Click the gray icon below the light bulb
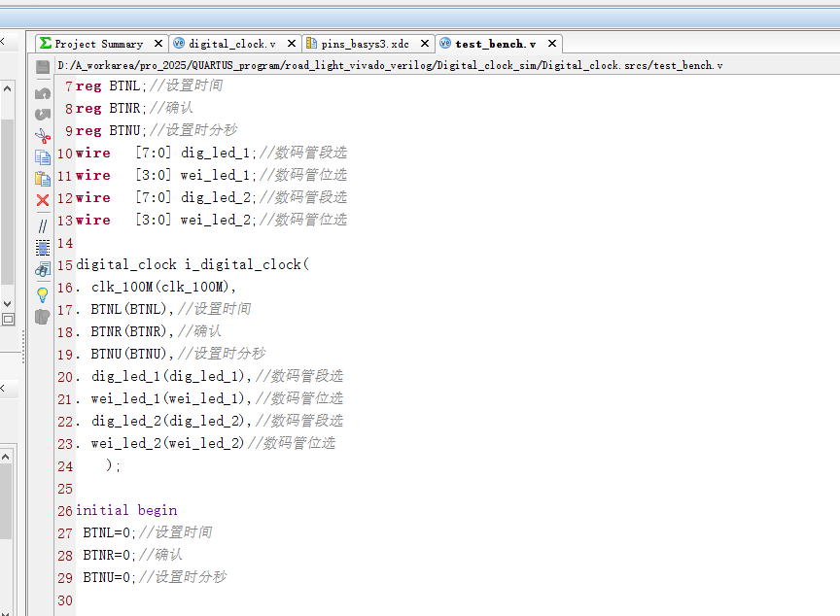The image size is (840, 616). pyautogui.click(x=43, y=317)
